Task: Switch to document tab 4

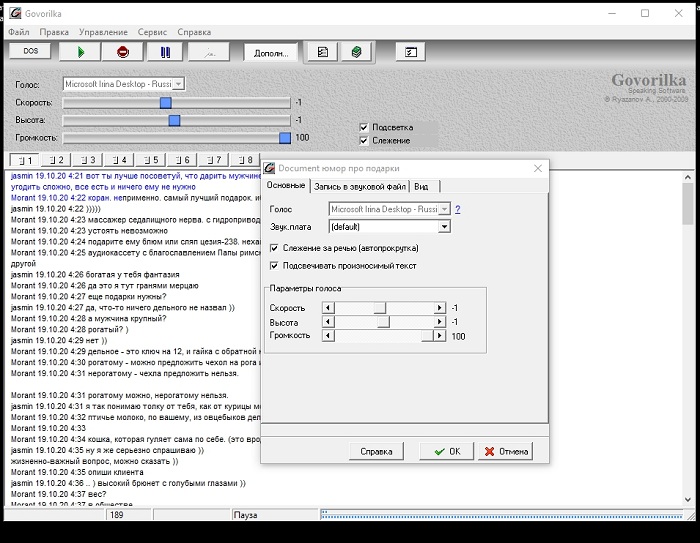Action: click(x=119, y=160)
